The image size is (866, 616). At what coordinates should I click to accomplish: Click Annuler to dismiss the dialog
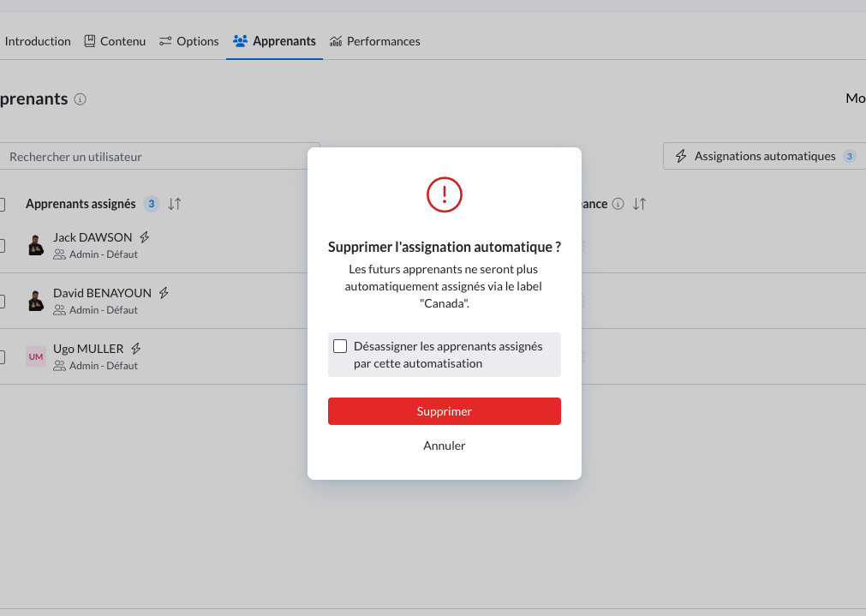click(x=444, y=446)
